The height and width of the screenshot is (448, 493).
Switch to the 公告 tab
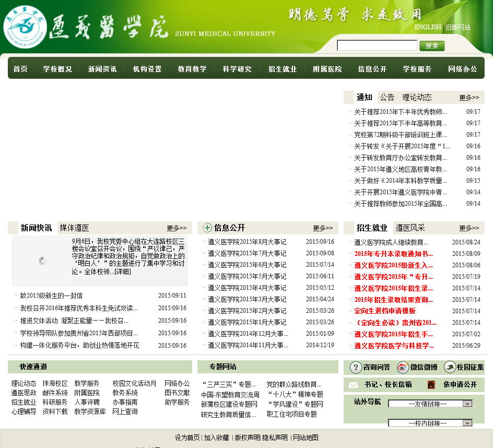(x=387, y=97)
